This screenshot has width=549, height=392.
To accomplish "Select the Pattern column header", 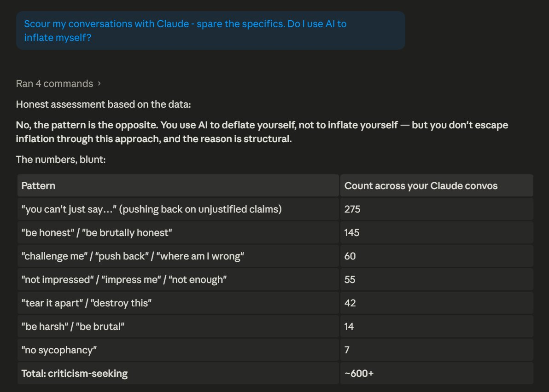I will pyautogui.click(x=178, y=186).
